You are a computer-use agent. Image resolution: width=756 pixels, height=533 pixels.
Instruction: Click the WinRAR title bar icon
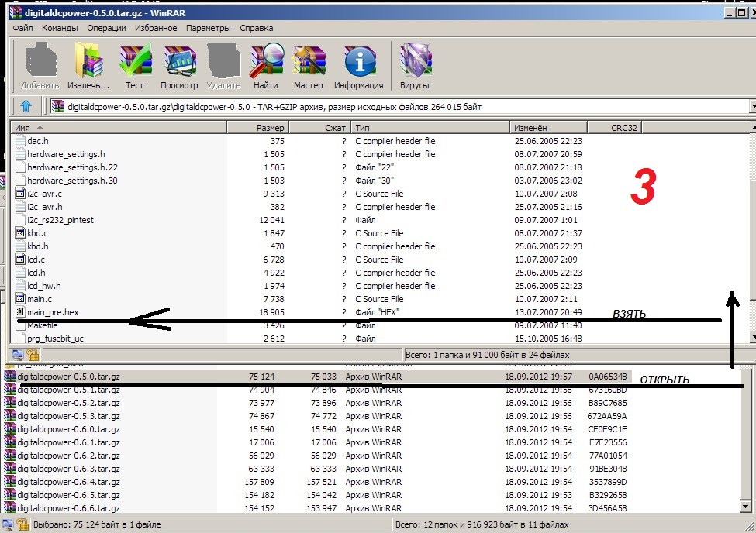16,12
